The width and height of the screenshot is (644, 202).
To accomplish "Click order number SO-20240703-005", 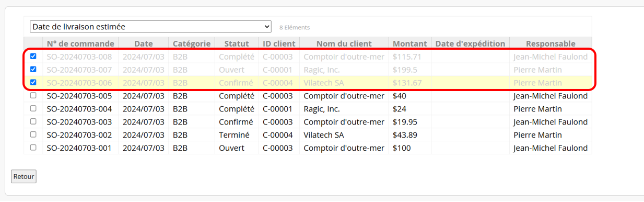I will [79, 96].
